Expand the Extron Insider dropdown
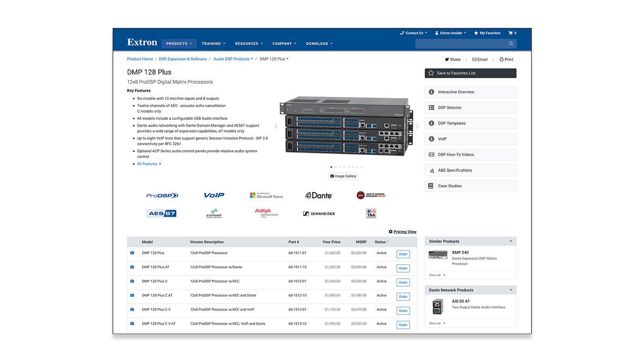The height and width of the screenshot is (362, 644). (451, 33)
